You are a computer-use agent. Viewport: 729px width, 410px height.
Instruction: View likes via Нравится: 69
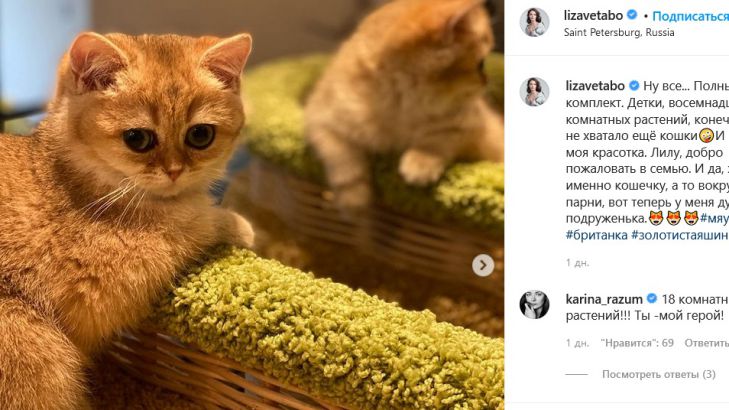637,343
